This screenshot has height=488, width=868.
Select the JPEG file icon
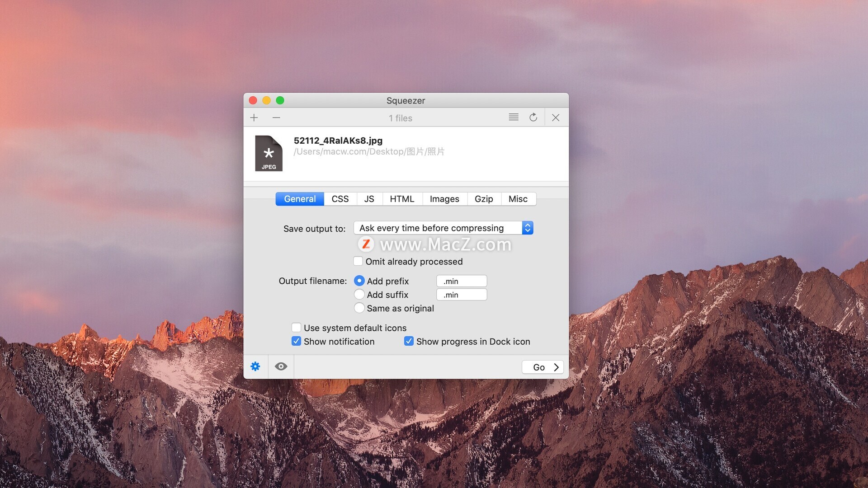pos(269,153)
